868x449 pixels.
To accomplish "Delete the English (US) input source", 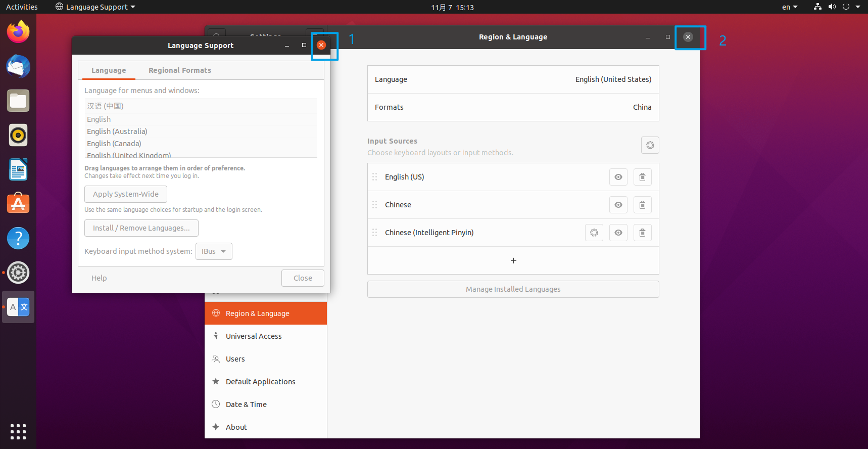I will 642,177.
